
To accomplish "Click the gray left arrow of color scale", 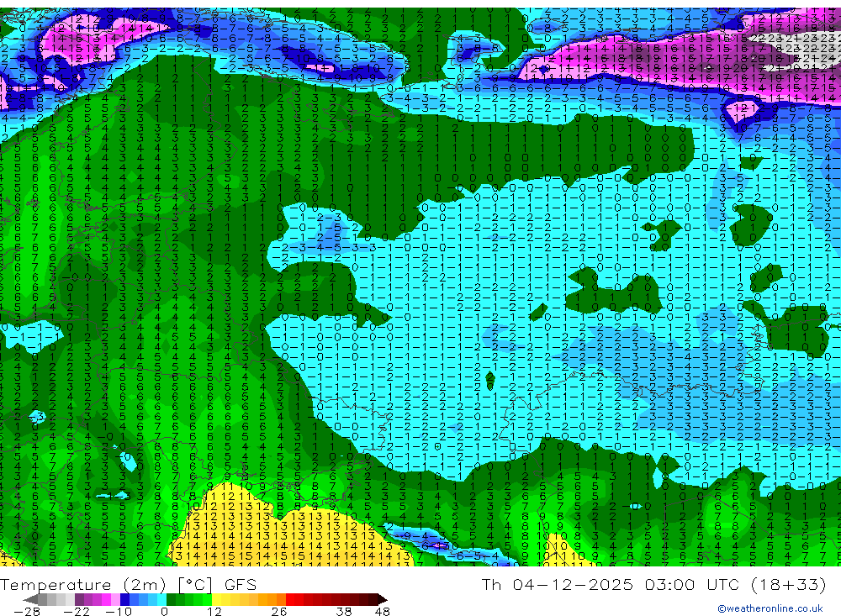I will [30, 600].
